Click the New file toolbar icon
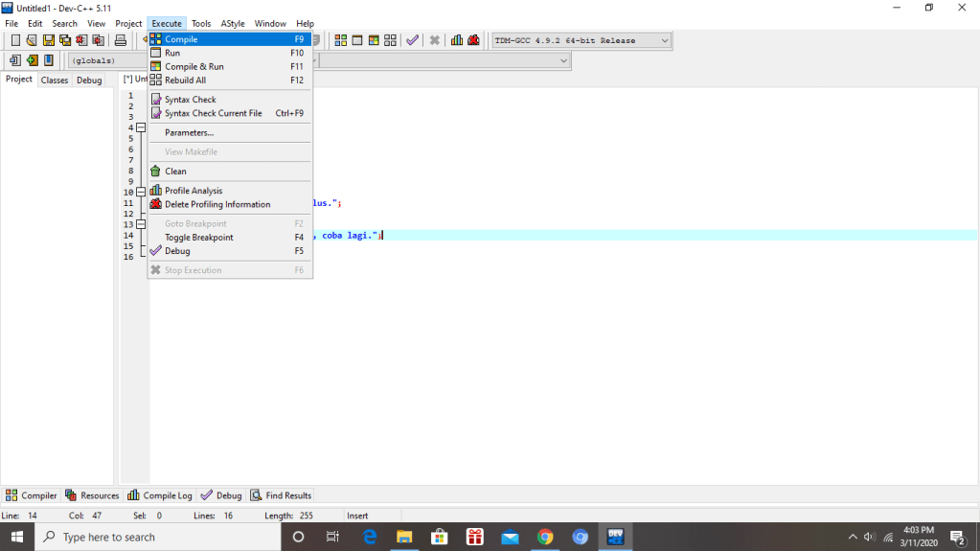 pos(15,40)
